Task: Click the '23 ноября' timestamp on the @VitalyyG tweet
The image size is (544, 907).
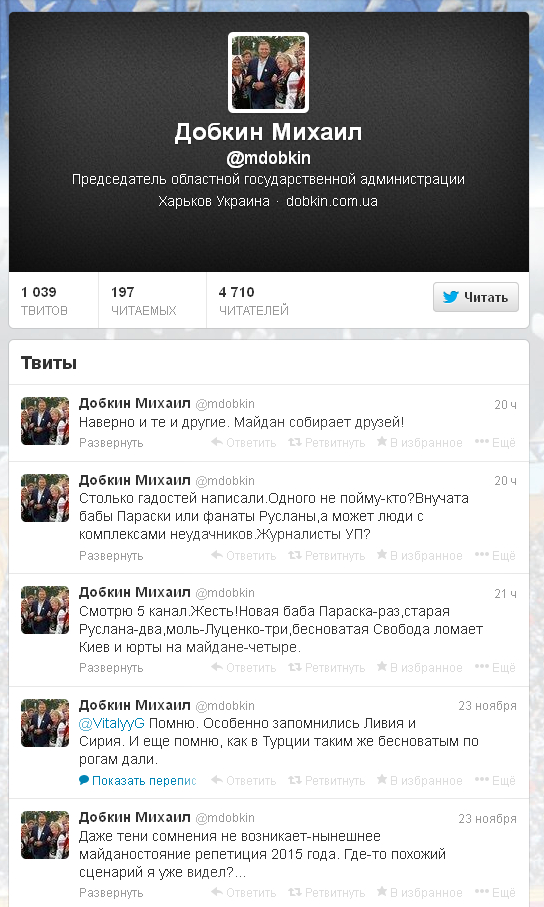Action: 487,706
